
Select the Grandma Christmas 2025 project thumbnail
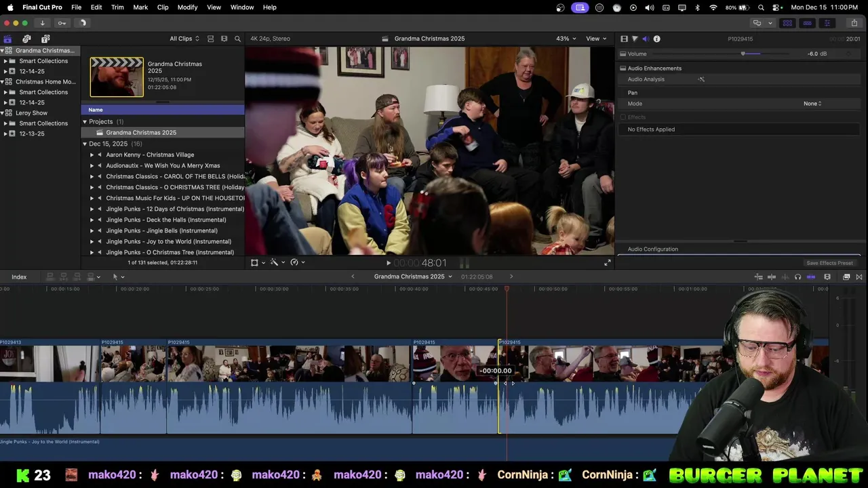click(117, 77)
